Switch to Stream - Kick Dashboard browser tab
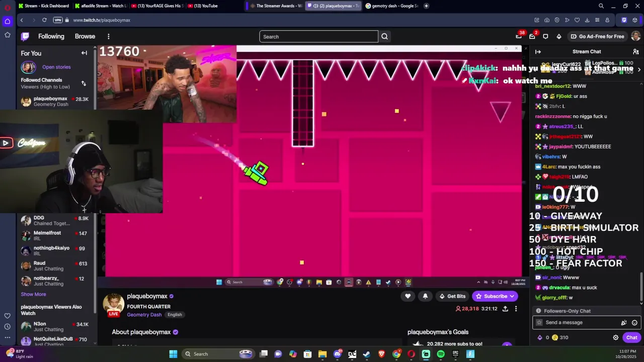This screenshot has width=644, height=362. [43, 6]
